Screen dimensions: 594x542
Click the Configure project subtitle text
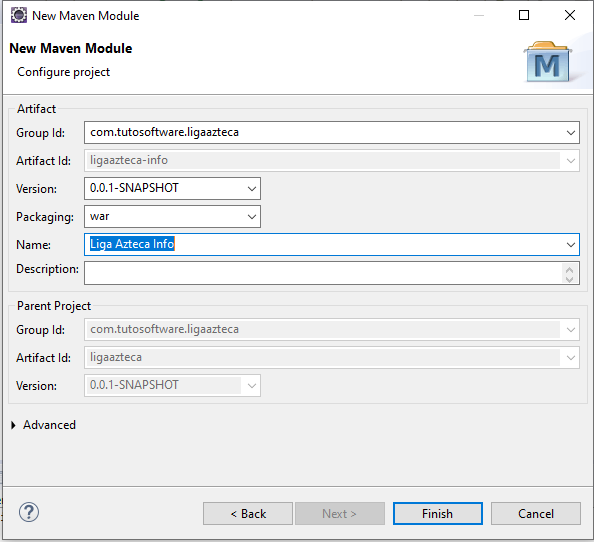tap(63, 72)
